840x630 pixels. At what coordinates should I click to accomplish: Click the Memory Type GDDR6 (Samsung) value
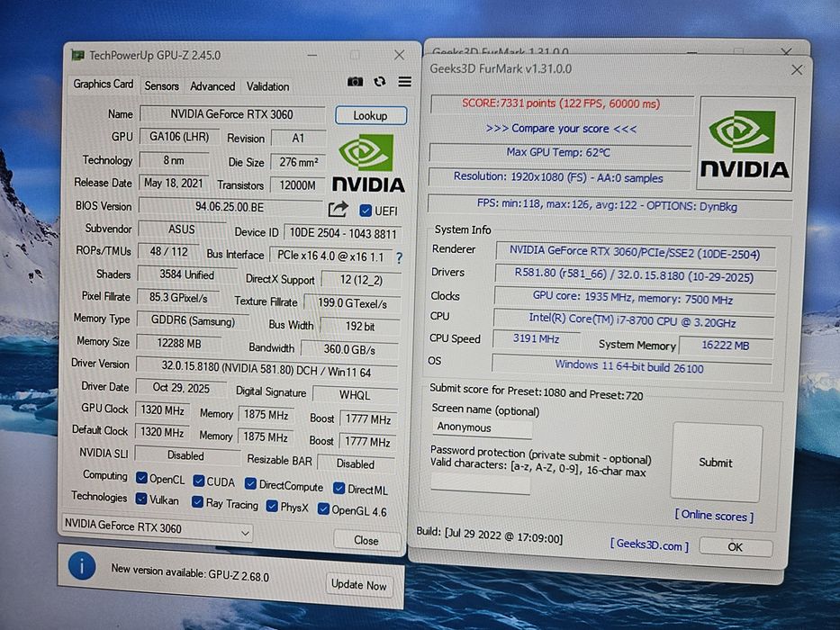[193, 321]
